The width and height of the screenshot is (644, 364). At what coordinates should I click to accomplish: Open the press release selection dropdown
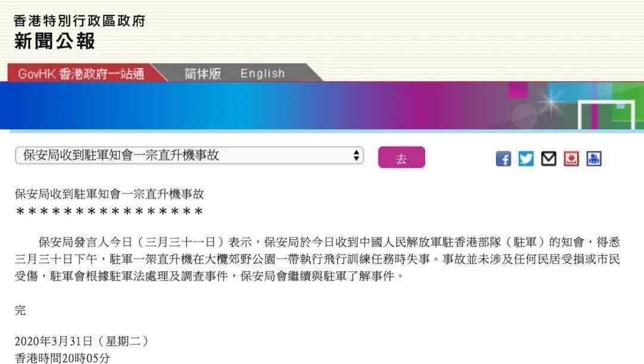(x=190, y=155)
